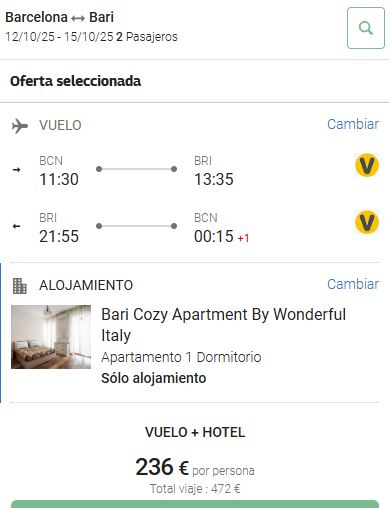
Task: Change the accommodation via Cambiar
Action: click(353, 284)
